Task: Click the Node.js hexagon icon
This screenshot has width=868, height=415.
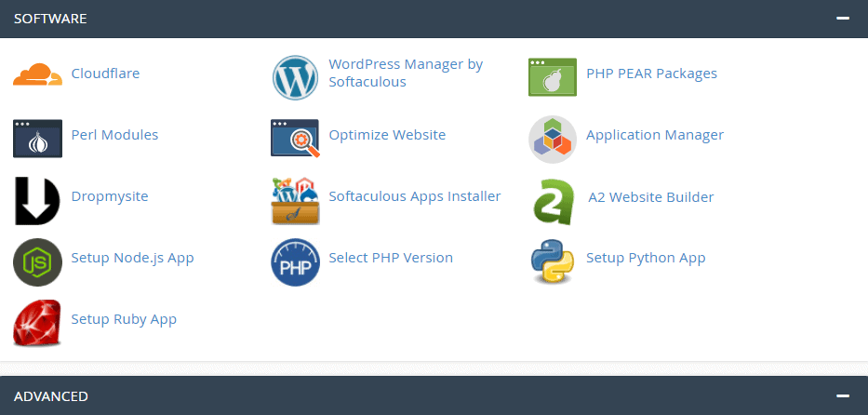Action: pos(37,262)
